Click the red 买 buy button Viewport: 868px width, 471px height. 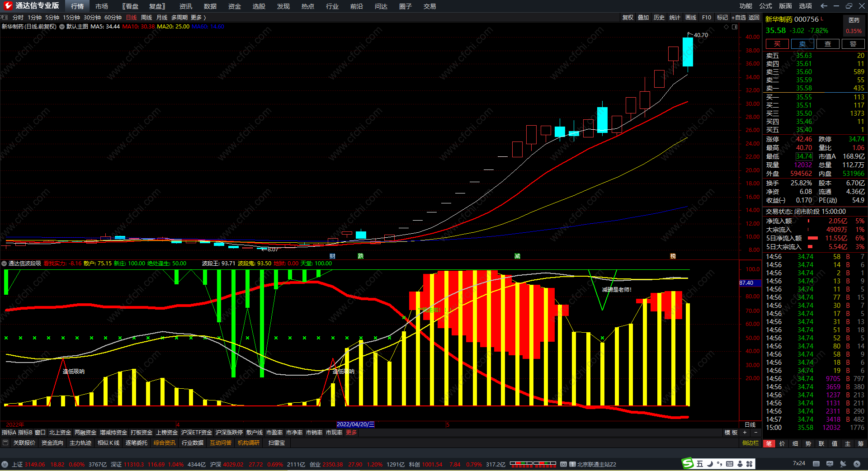click(777, 44)
